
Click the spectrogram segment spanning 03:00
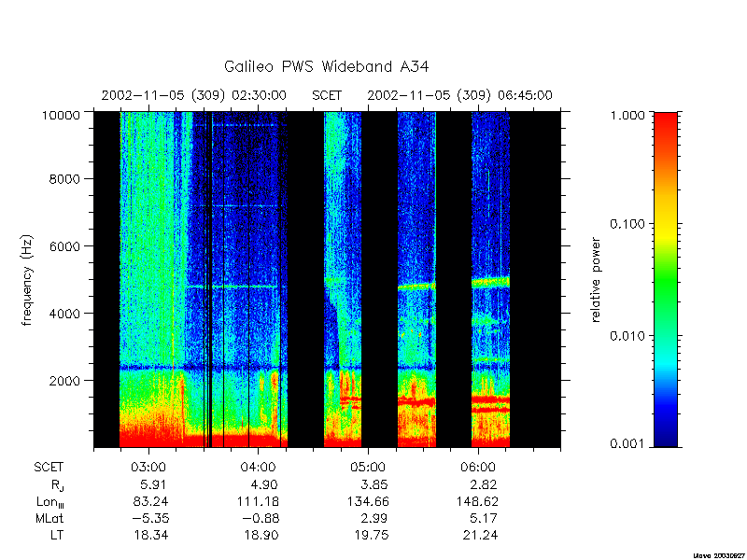(x=204, y=279)
